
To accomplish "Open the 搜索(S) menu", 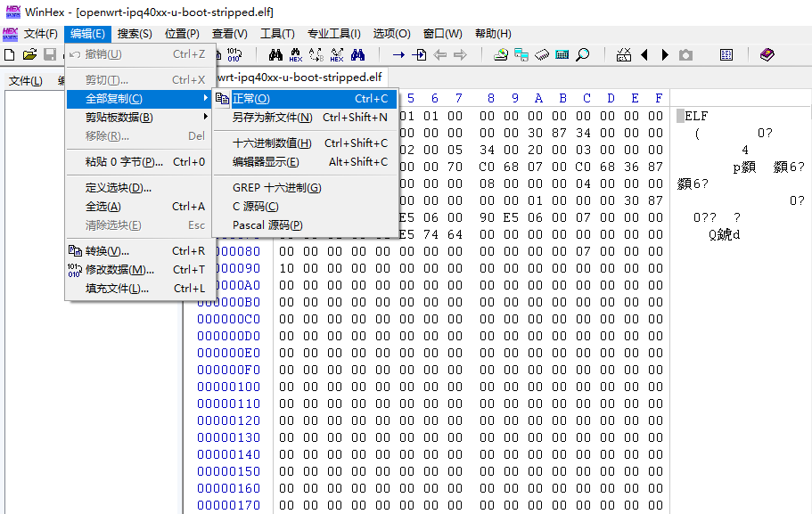I will (x=135, y=34).
